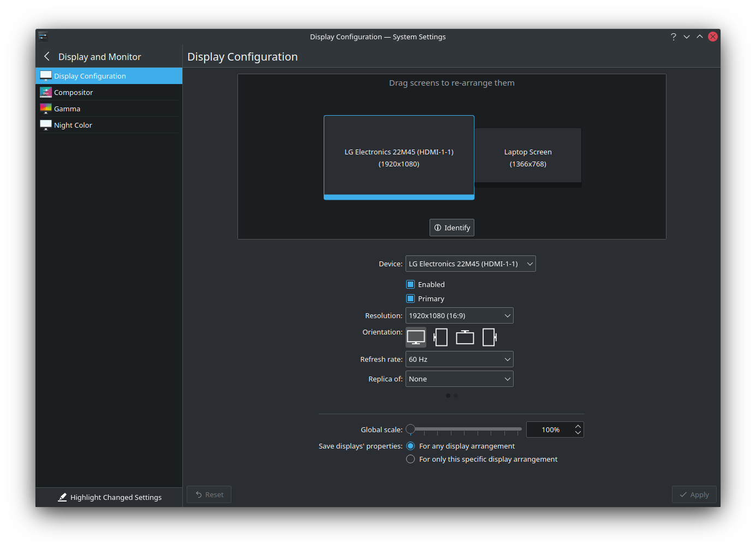The width and height of the screenshot is (756, 549).
Task: Open the Device dropdown
Action: click(470, 264)
